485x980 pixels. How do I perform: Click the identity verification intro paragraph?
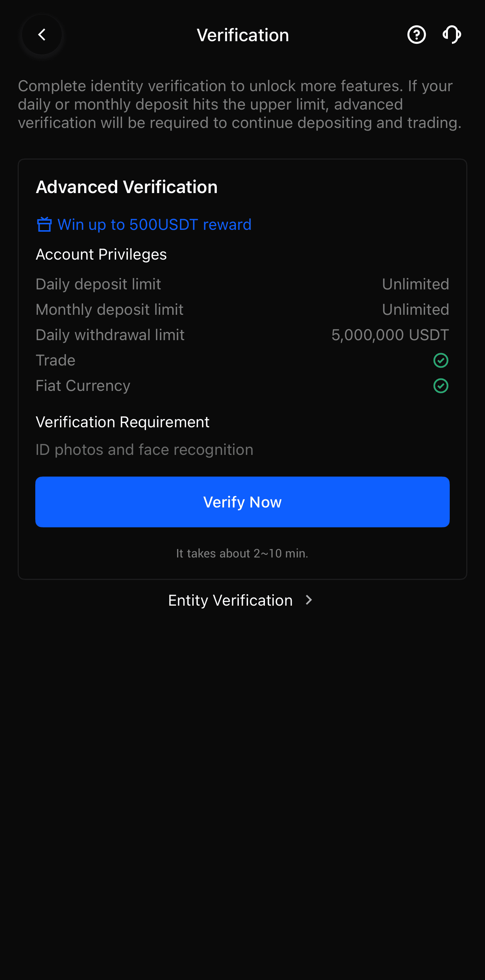(240, 104)
